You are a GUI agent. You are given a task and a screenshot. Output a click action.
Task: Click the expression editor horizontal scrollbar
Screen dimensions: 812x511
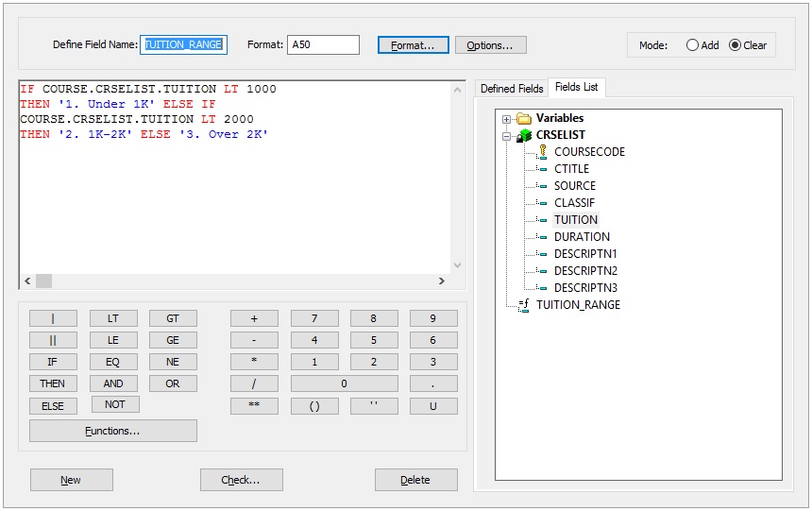[236, 281]
